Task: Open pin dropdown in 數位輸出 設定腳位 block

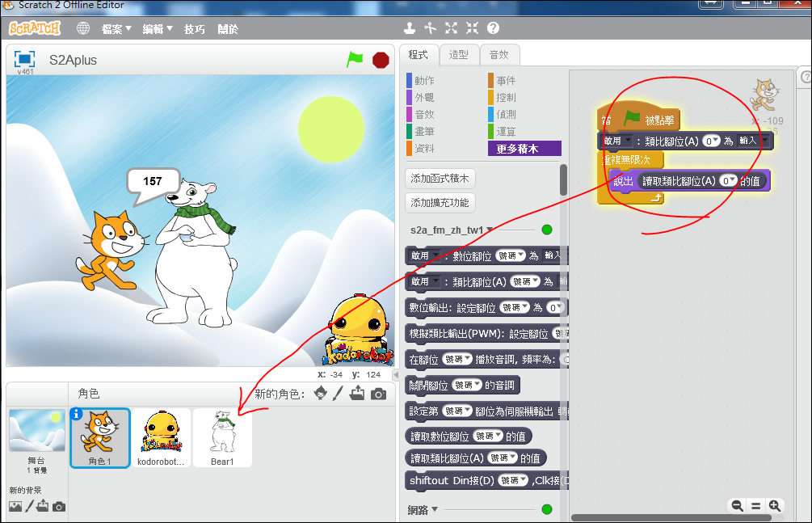Action: point(514,307)
